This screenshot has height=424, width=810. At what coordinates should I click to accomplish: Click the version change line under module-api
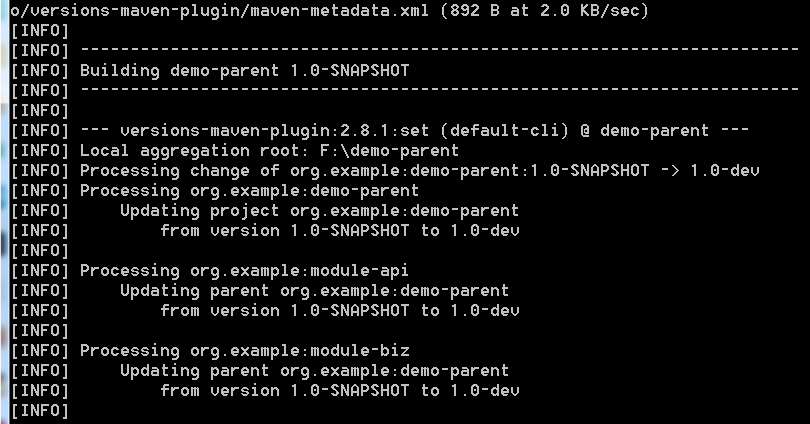pos(339,310)
